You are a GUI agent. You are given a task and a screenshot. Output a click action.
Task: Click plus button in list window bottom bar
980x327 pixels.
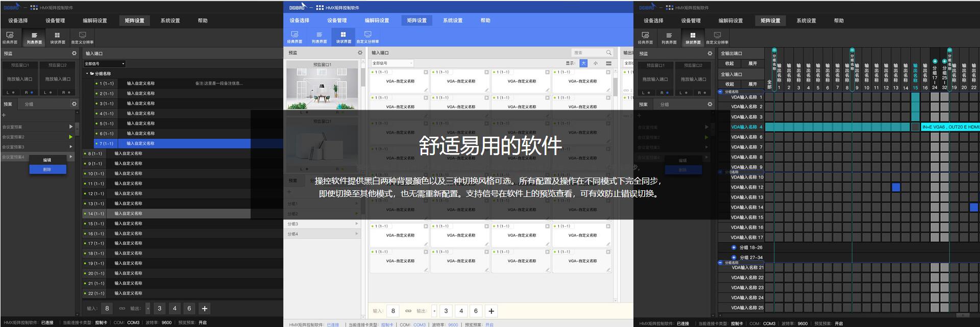pyautogui.click(x=204, y=308)
